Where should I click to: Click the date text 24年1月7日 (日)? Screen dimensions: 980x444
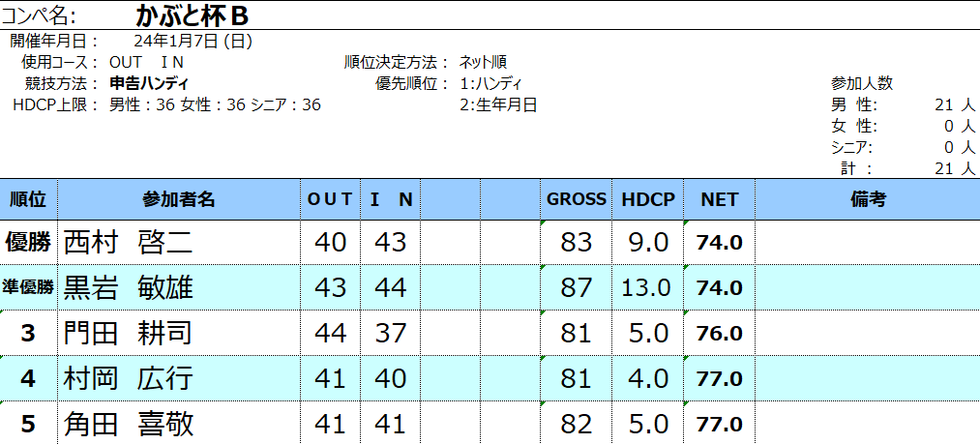(193, 42)
